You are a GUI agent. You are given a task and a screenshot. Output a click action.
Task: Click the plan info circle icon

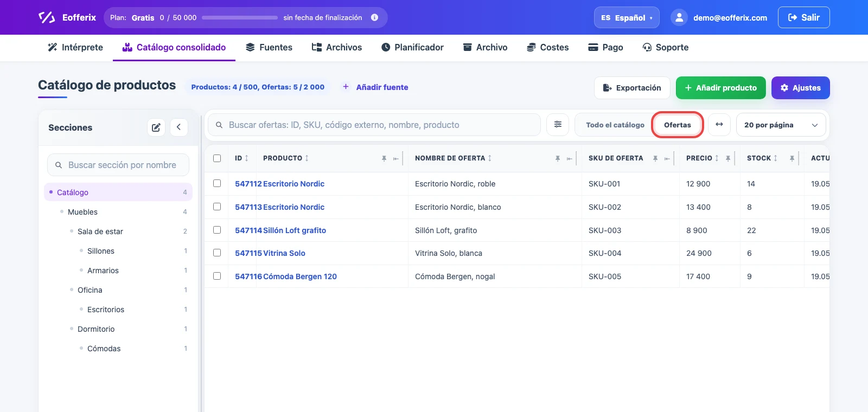pyautogui.click(x=374, y=17)
